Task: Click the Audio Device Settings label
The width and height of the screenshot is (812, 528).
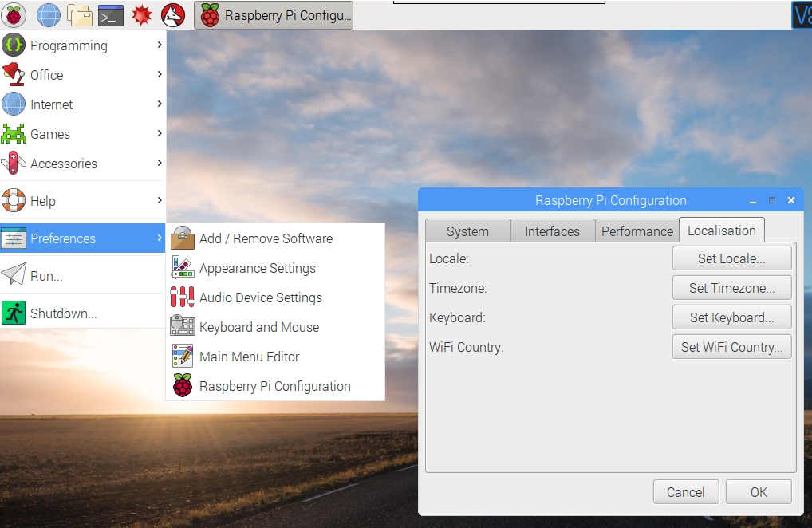Action: pyautogui.click(x=261, y=297)
